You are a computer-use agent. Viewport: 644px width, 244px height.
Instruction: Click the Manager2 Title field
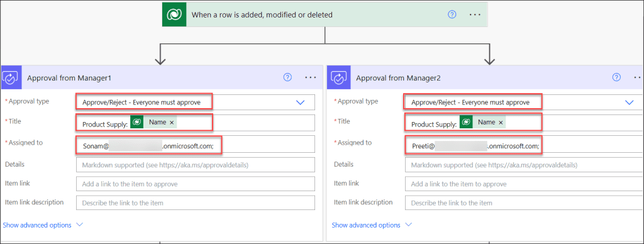[x=525, y=123]
